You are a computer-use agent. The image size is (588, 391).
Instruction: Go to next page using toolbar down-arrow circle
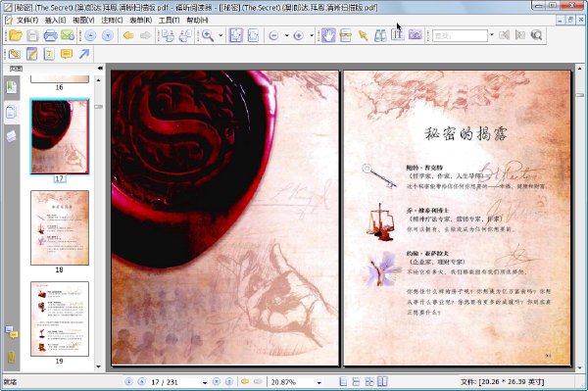tap(107, 35)
